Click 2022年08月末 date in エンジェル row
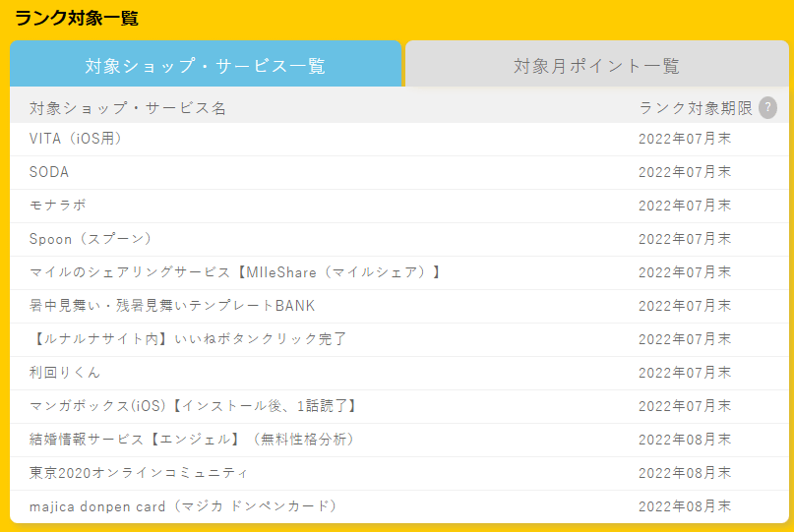The height and width of the screenshot is (532, 794). pos(685,440)
